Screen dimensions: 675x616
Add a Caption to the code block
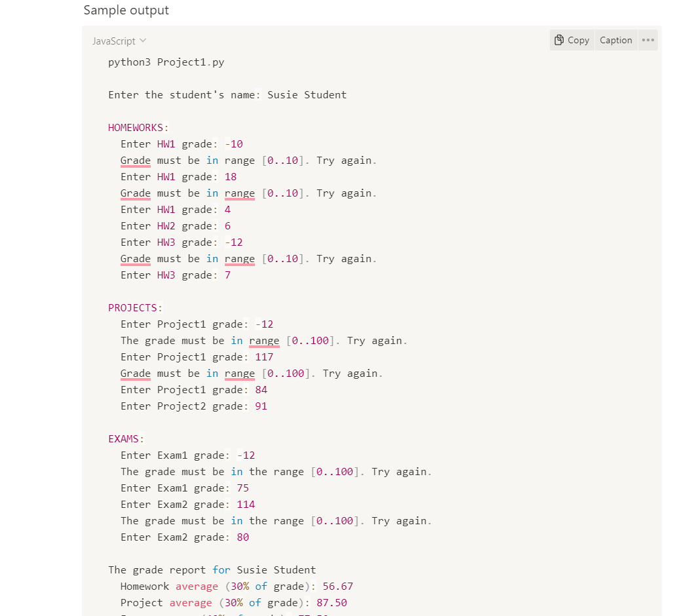[x=615, y=40]
